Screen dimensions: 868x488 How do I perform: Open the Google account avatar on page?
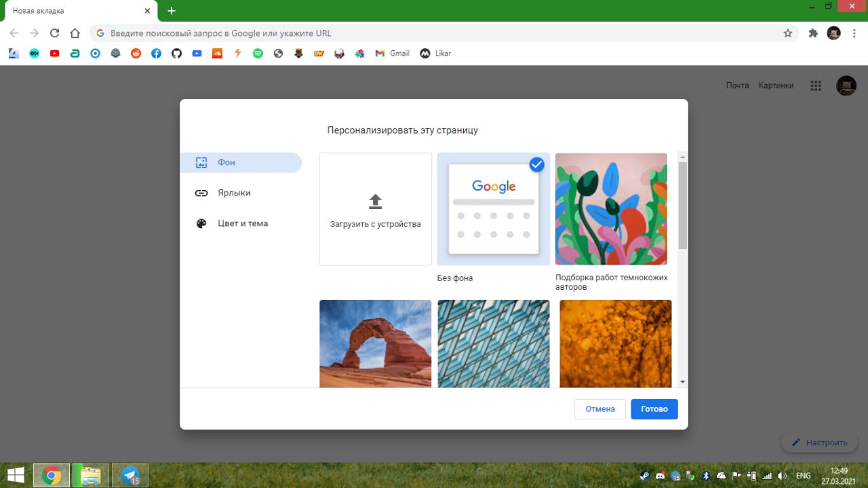click(846, 86)
